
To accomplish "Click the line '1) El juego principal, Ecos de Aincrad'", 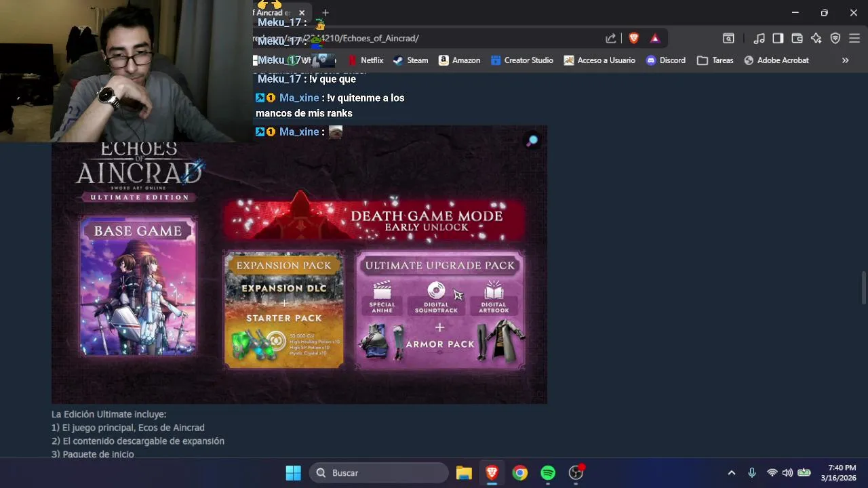I will pos(128,428).
